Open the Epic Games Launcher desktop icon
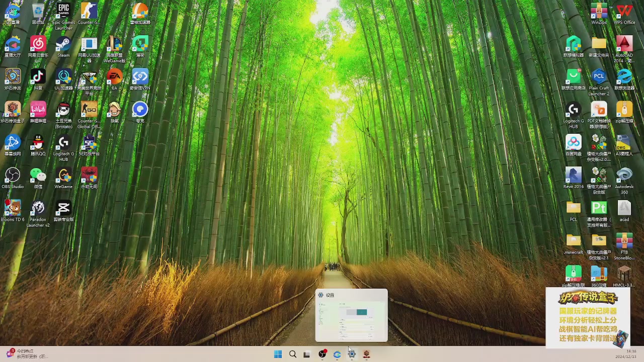This screenshot has height=362, width=644. point(63,16)
